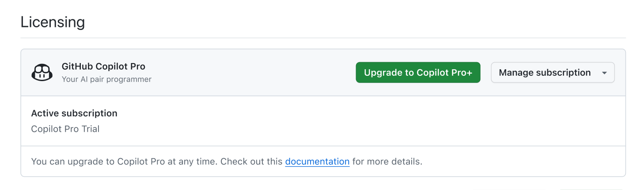Select the Licensing section heading
The width and height of the screenshot is (644, 190).
[x=53, y=22]
